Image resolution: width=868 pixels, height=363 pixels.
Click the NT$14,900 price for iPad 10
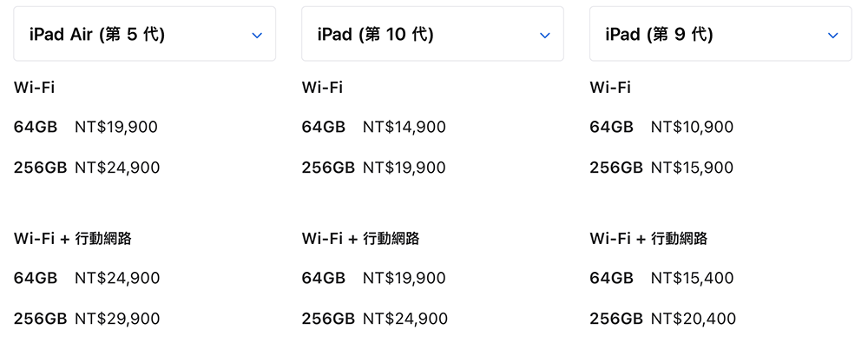(x=404, y=128)
